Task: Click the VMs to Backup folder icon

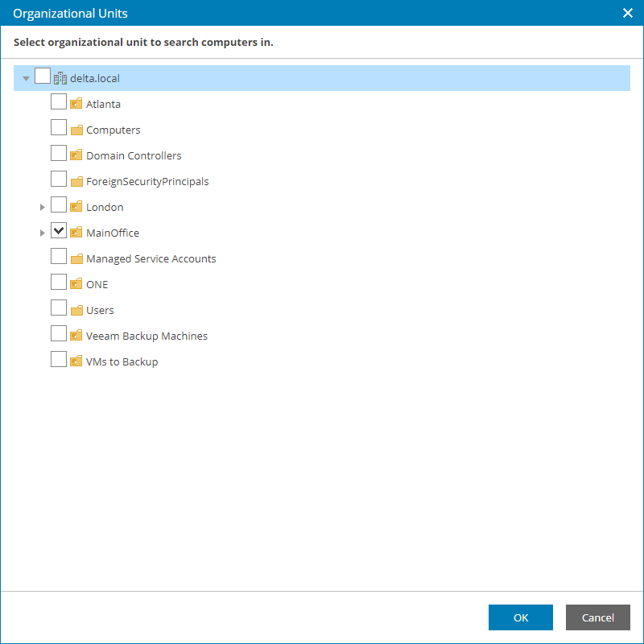Action: click(76, 361)
